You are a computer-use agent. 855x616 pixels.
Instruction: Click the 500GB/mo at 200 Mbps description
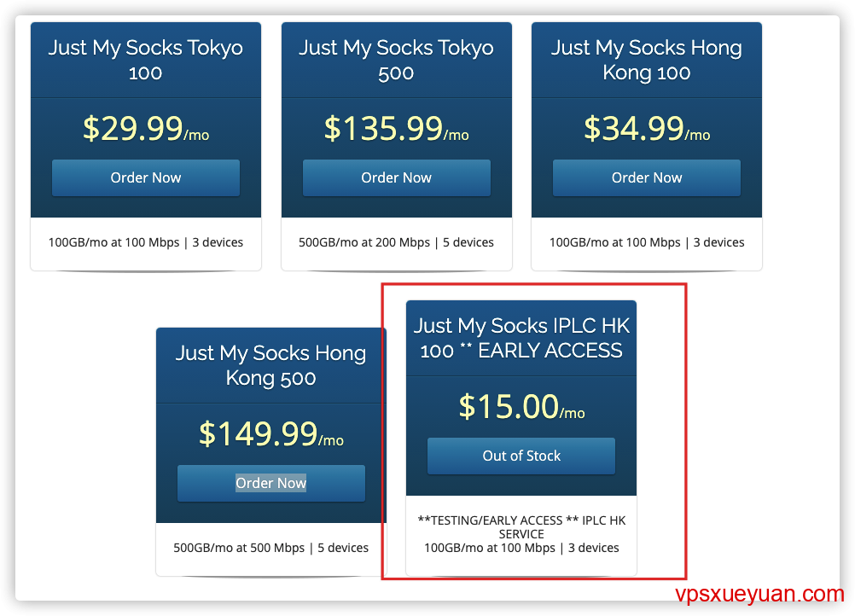pyautogui.click(x=397, y=242)
